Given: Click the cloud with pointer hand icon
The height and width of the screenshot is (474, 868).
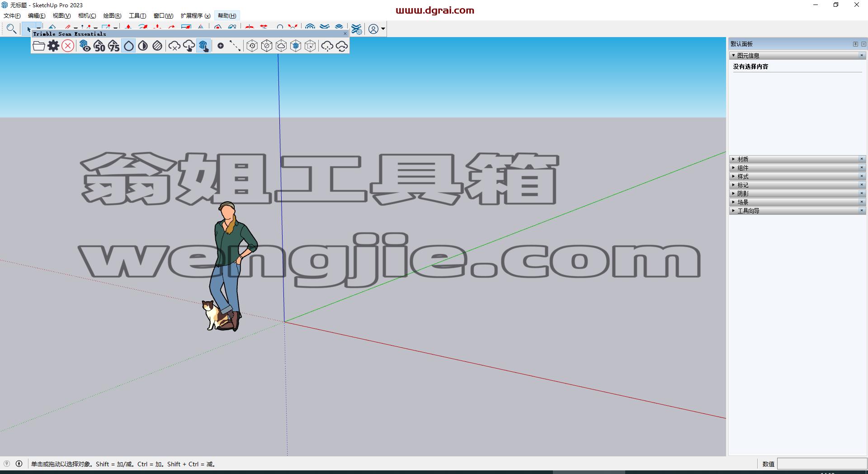Looking at the screenshot, I should [x=189, y=46].
